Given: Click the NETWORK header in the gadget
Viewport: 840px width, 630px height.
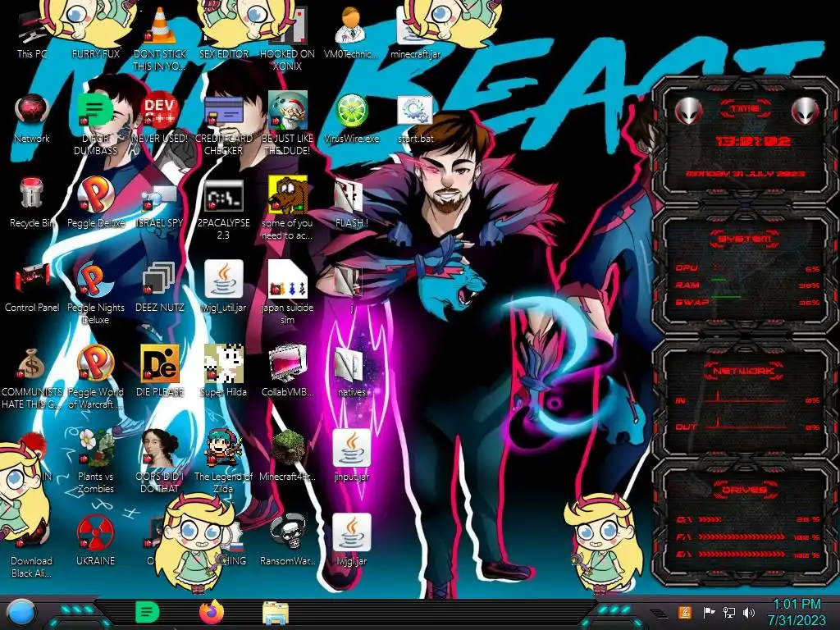Looking at the screenshot, I should pos(745,371).
